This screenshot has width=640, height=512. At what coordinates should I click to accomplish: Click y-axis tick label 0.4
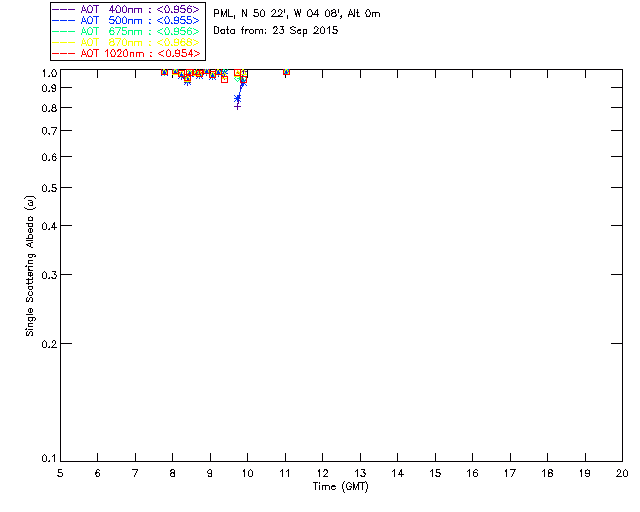coord(49,226)
